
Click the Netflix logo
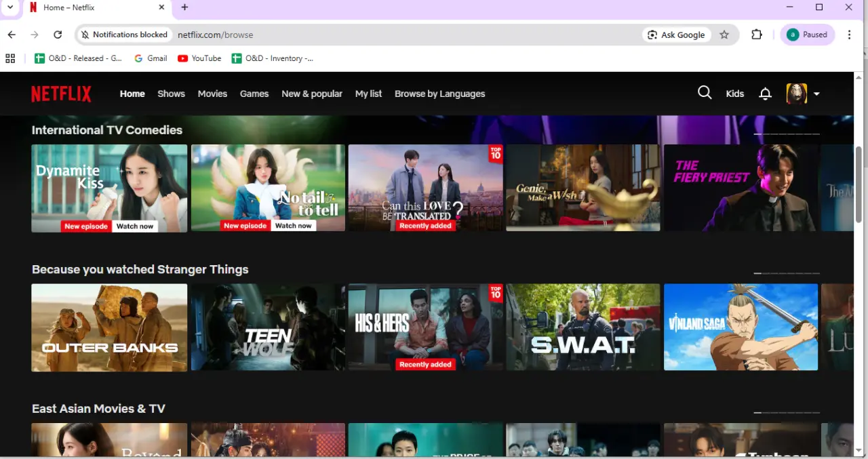(61, 94)
